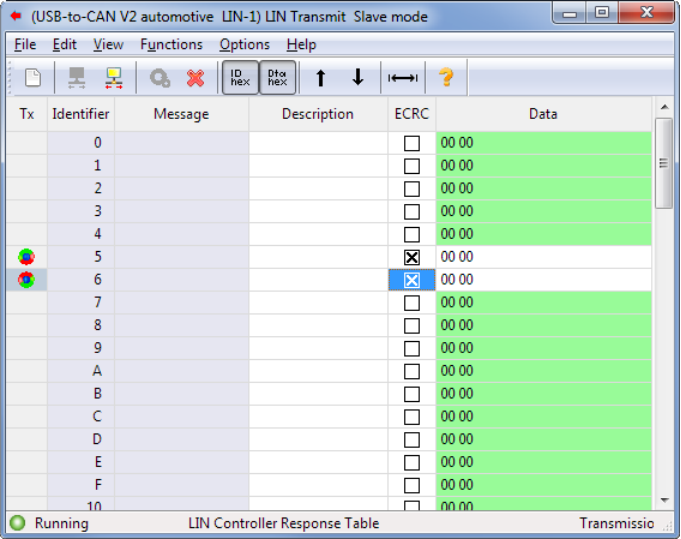Enable ECRC checkbox for identifier 3
Screen dimensions: 681x539
[x=412, y=212]
